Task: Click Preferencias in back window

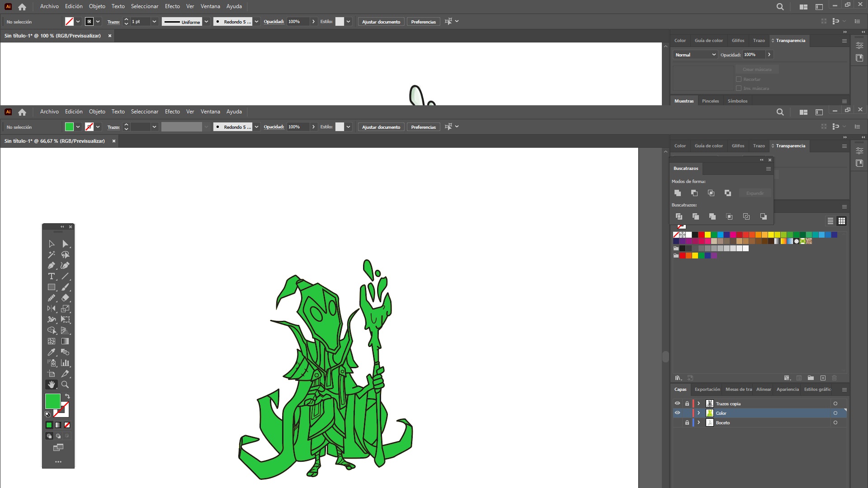Action: (424, 22)
